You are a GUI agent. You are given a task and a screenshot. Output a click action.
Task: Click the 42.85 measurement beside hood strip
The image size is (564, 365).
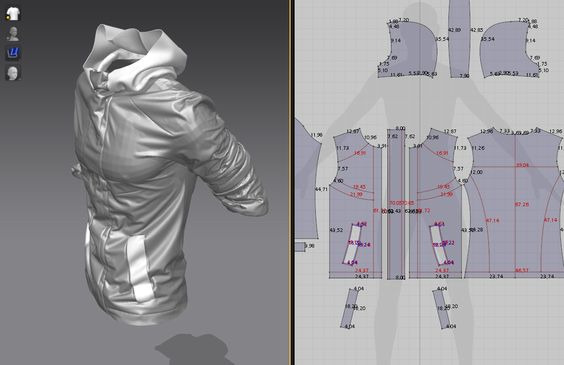(477, 30)
